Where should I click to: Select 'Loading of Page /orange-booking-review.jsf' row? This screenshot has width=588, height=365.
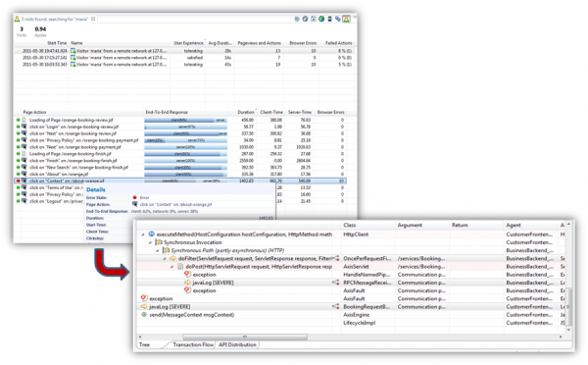tap(180, 120)
